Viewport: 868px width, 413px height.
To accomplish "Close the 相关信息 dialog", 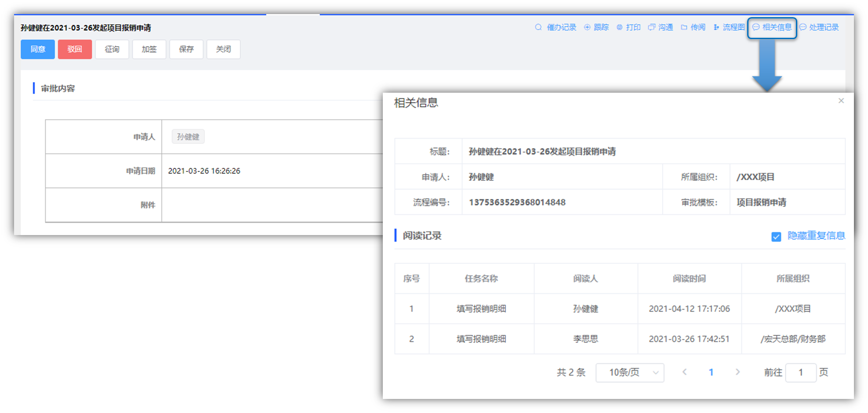I will pos(841,101).
